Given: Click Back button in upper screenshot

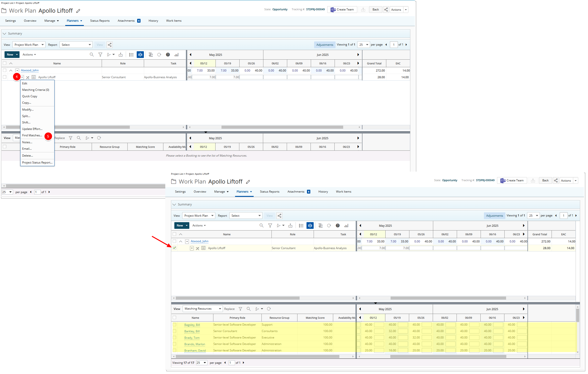Looking at the screenshot, I should point(376,10).
